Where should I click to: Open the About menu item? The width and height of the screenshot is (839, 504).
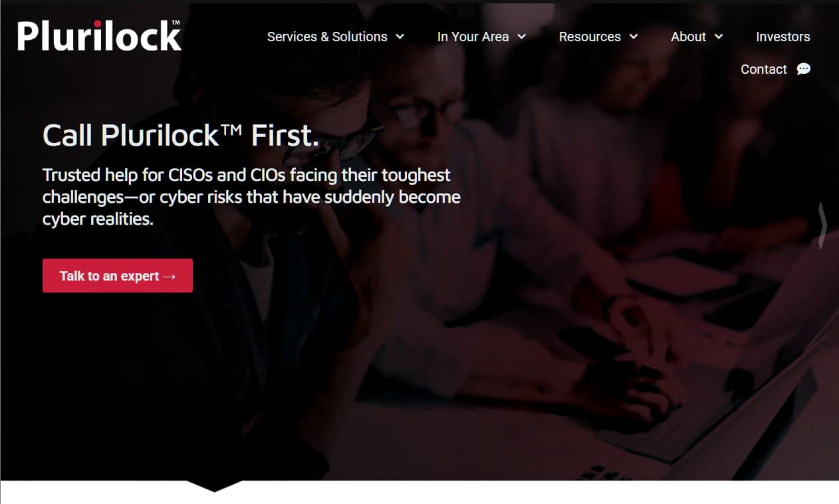click(x=688, y=37)
